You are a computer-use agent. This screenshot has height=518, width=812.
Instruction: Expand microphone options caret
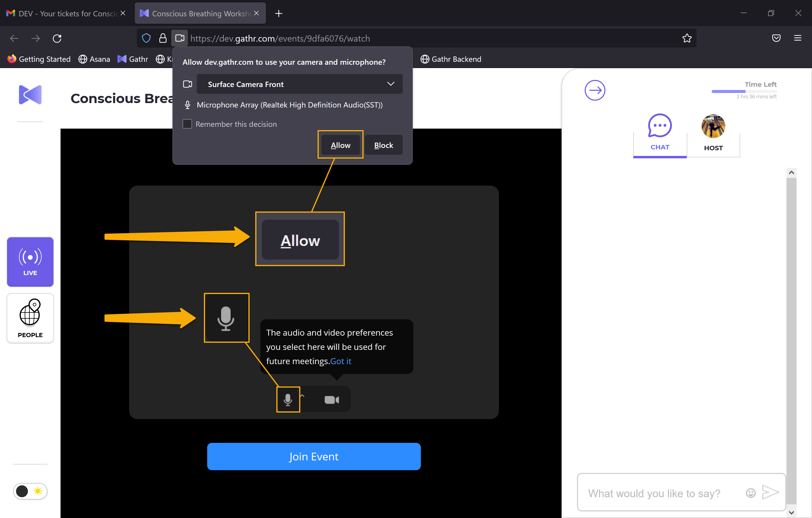coord(302,396)
